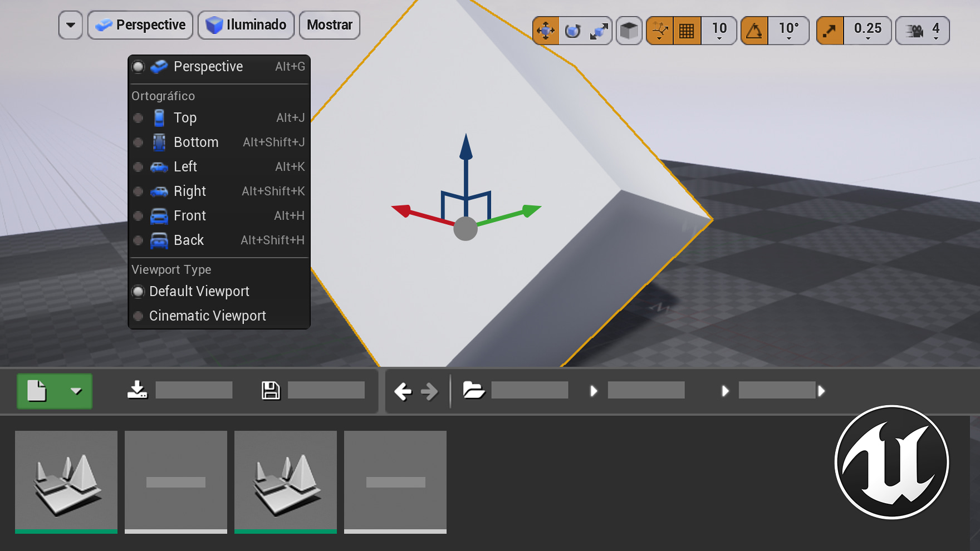Image resolution: width=980 pixels, height=551 pixels.
Task: Open the Iluminado view mode menu
Action: pos(246,25)
